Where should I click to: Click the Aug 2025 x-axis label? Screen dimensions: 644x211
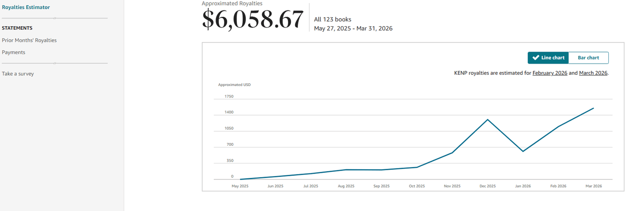346,186
